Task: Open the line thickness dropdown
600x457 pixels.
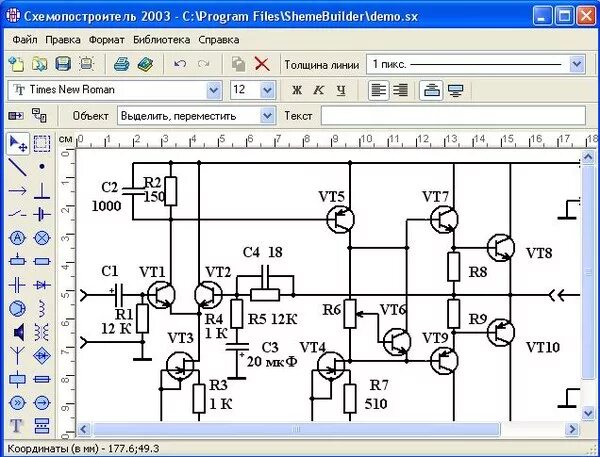Action: 576,64
